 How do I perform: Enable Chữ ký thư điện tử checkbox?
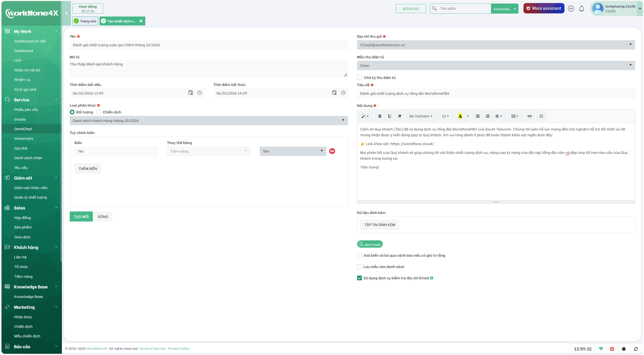[359, 77]
